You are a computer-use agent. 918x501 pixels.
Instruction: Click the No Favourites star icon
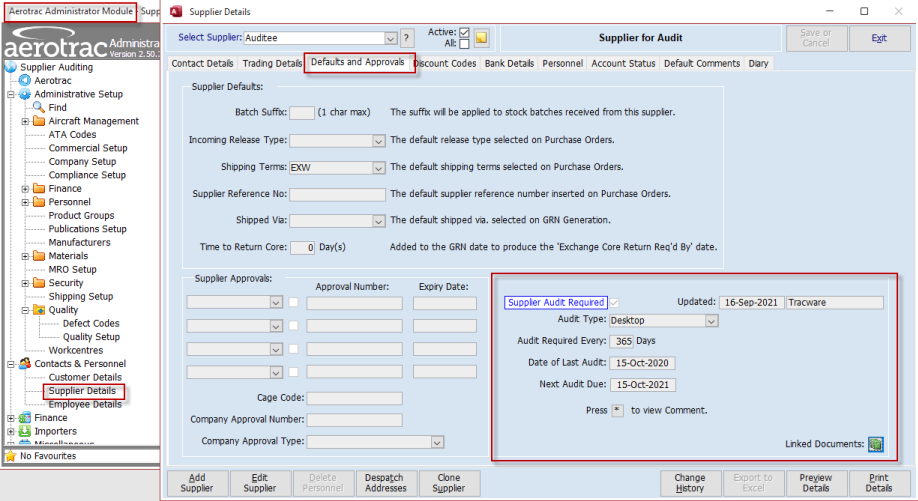coord(10,456)
